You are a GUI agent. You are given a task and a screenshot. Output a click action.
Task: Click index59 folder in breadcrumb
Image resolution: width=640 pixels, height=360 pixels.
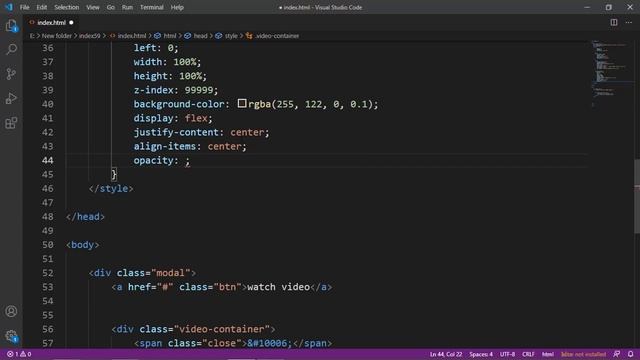(x=89, y=36)
